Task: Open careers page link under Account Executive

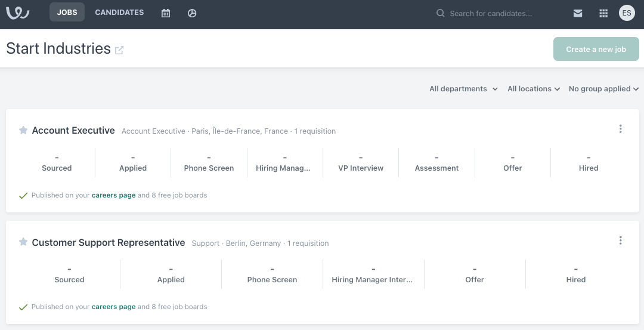Action: point(113,195)
